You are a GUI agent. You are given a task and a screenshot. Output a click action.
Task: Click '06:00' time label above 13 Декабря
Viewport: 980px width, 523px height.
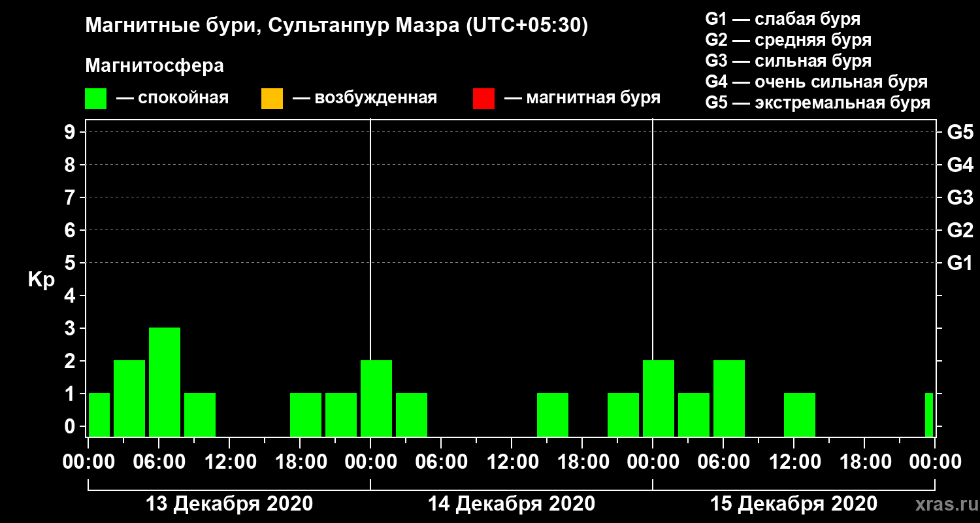(x=161, y=462)
